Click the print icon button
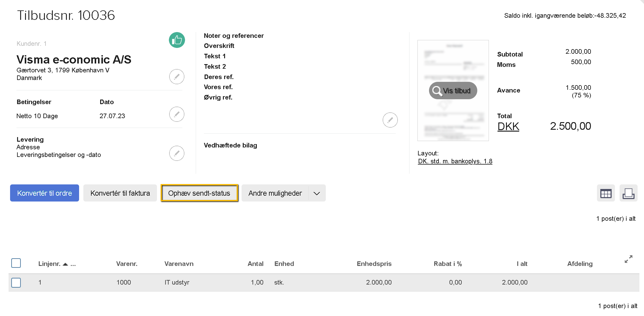The height and width of the screenshot is (316, 644). (628, 193)
